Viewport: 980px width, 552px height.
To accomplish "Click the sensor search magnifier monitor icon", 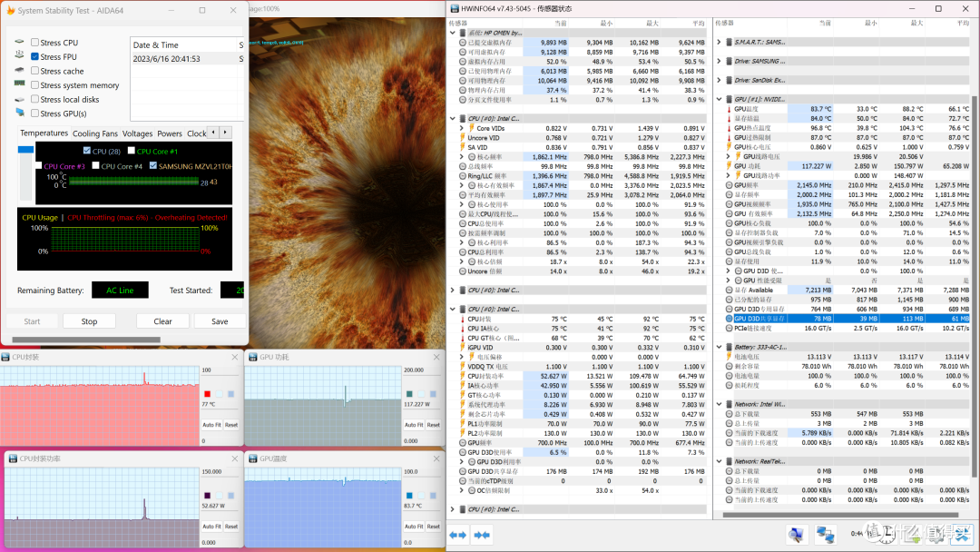I will [797, 535].
